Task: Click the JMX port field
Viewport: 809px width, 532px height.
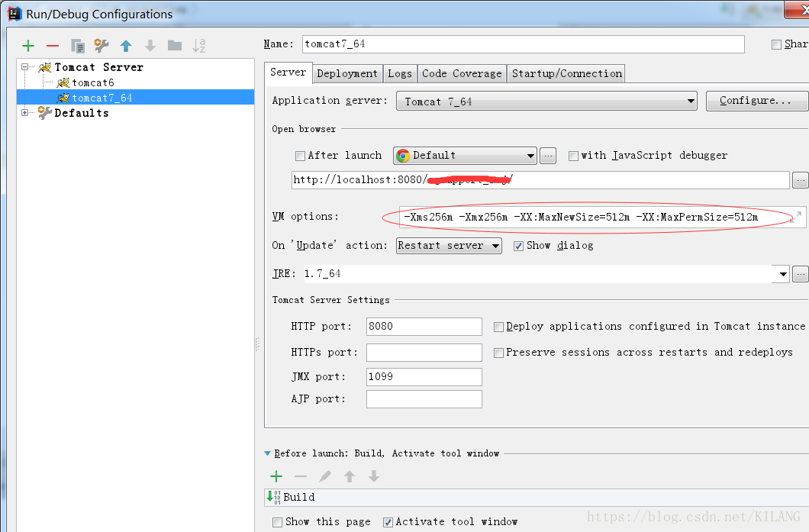Action: click(424, 377)
